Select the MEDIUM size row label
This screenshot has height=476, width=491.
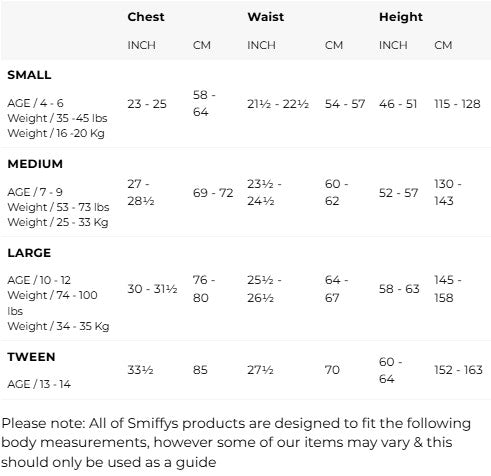tap(35, 164)
